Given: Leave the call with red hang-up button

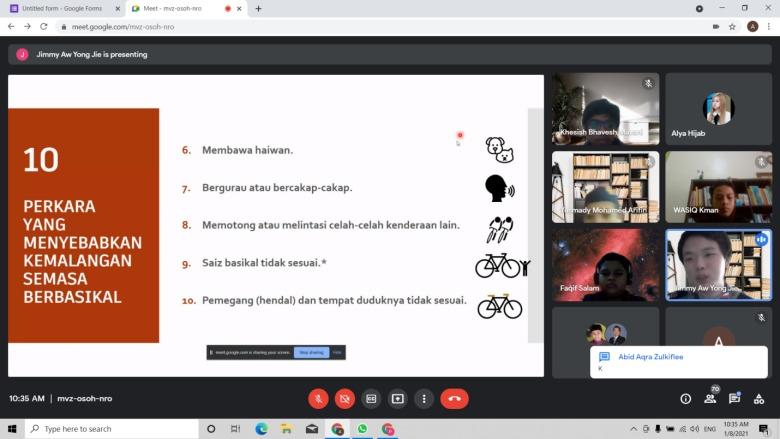Looking at the screenshot, I should (x=454, y=398).
